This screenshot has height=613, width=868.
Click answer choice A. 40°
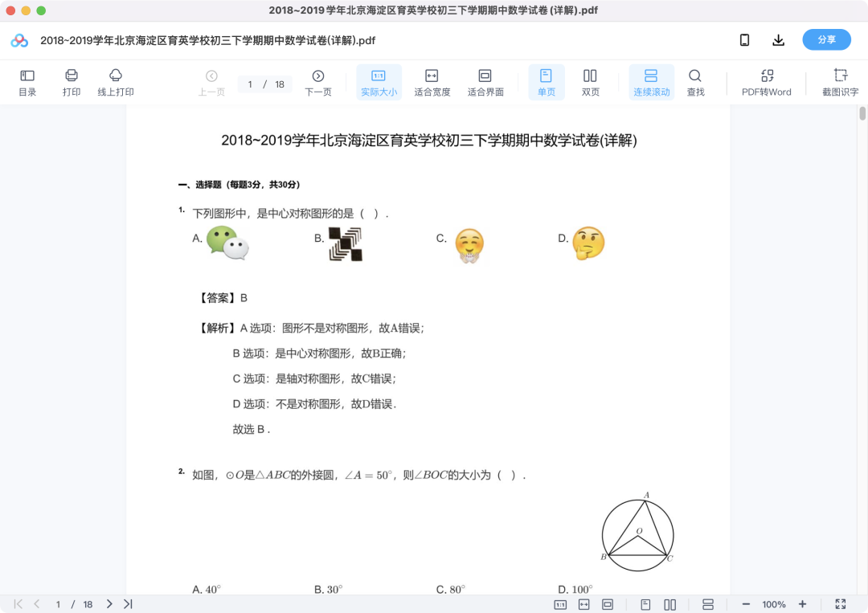tap(207, 589)
